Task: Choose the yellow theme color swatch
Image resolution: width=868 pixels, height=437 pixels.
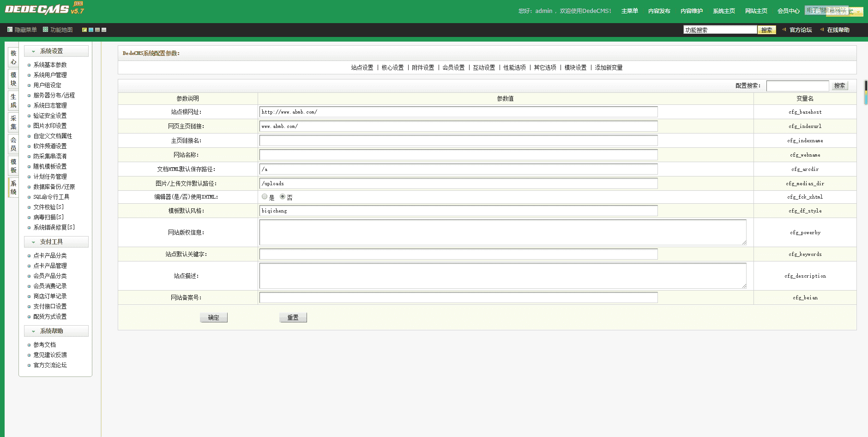Action: [84, 30]
